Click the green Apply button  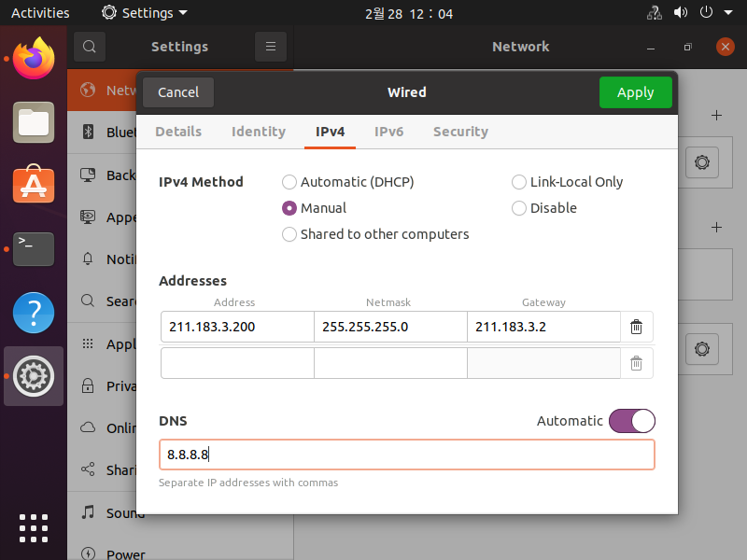[636, 92]
